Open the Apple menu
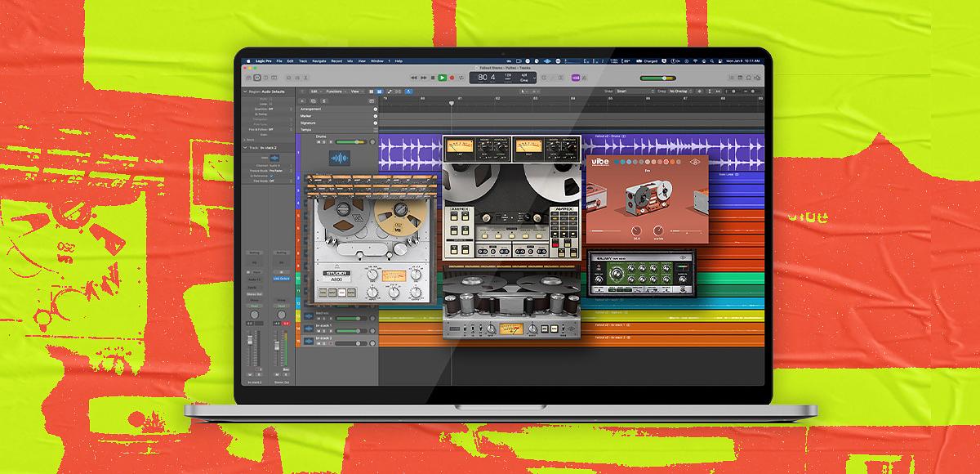Screen dimensions: 980x474 248,61
